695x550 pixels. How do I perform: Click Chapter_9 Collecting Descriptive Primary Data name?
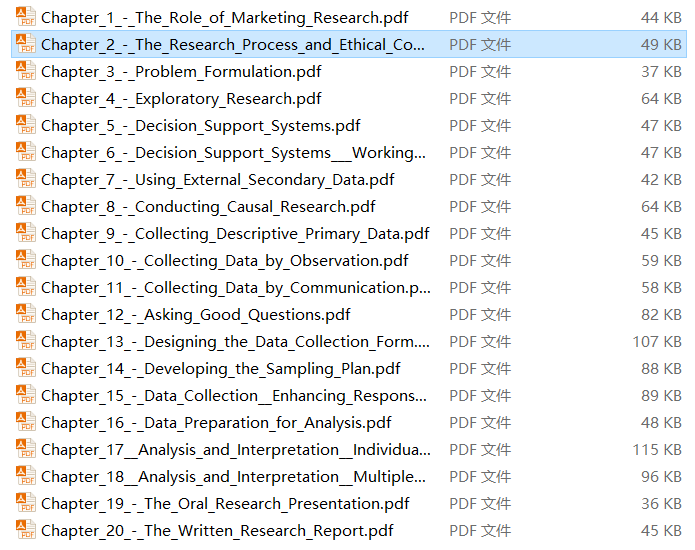click(x=235, y=234)
